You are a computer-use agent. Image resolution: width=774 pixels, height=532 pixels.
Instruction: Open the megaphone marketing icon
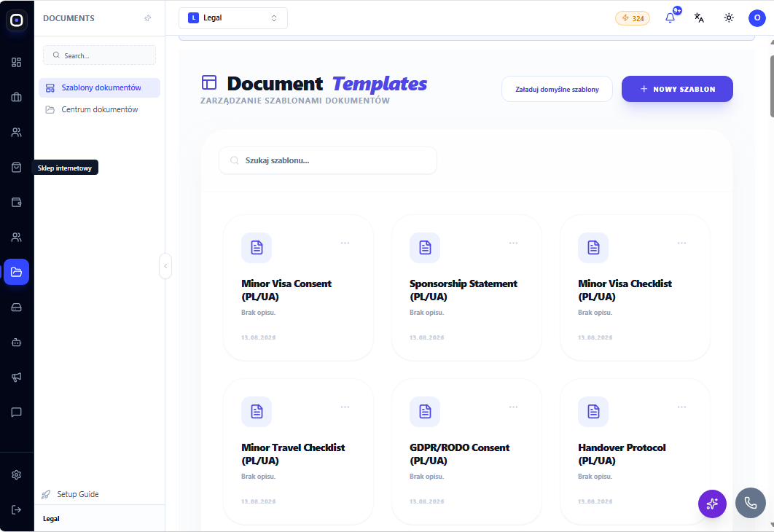(16, 377)
